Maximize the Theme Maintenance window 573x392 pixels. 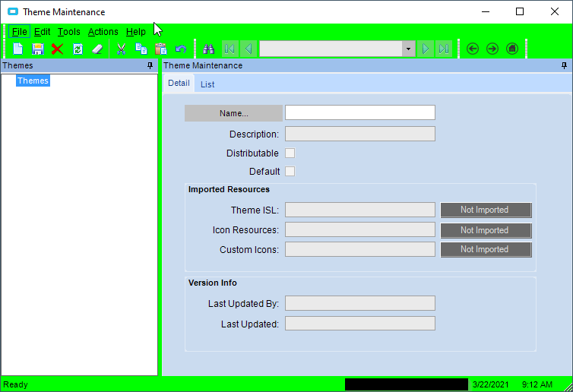(520, 11)
